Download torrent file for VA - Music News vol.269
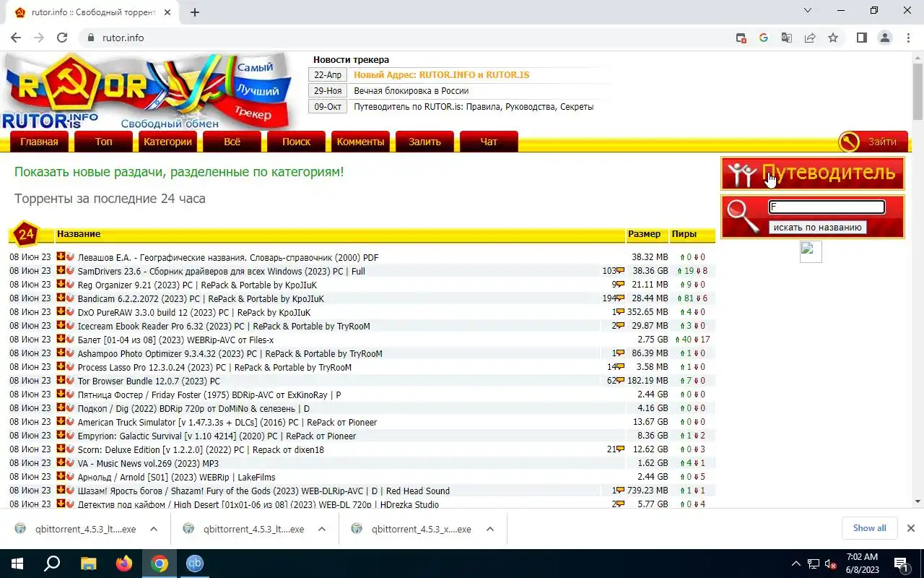The height and width of the screenshot is (578, 924). (x=61, y=463)
